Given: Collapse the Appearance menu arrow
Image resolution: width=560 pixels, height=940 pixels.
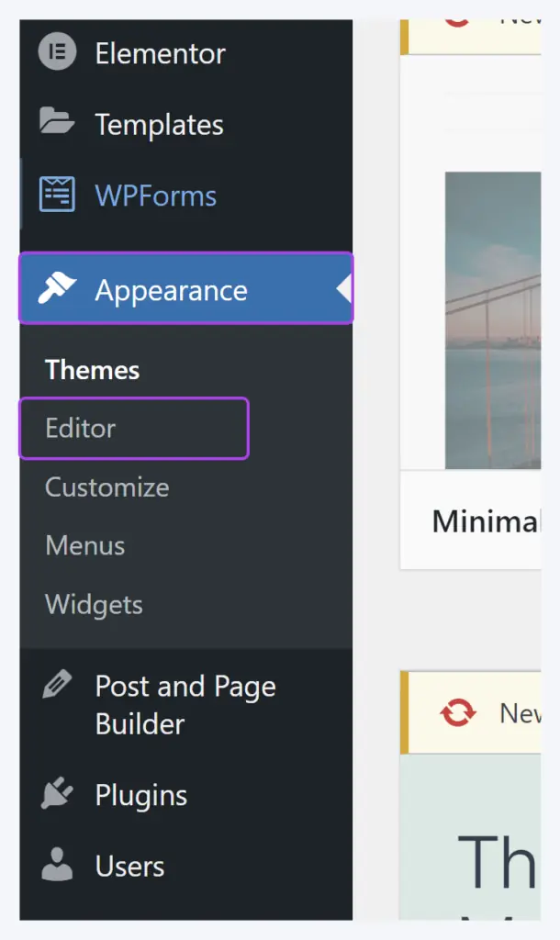Looking at the screenshot, I should pos(344,289).
